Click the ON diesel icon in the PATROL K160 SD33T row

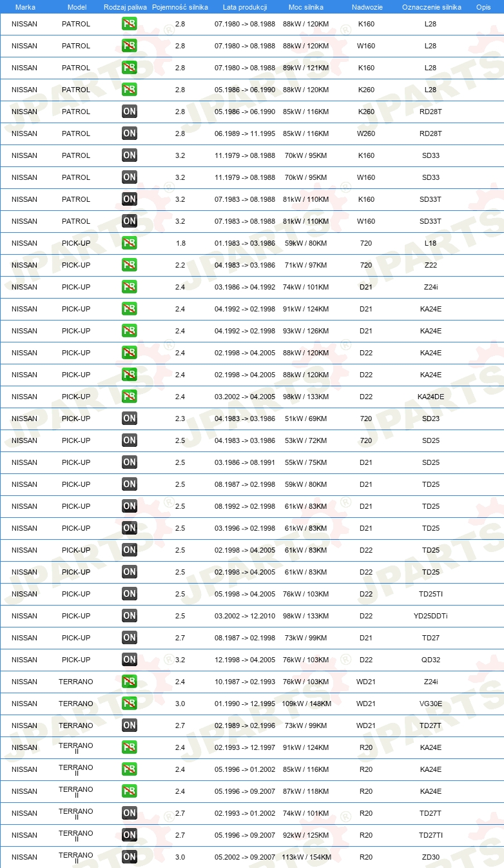[130, 199]
